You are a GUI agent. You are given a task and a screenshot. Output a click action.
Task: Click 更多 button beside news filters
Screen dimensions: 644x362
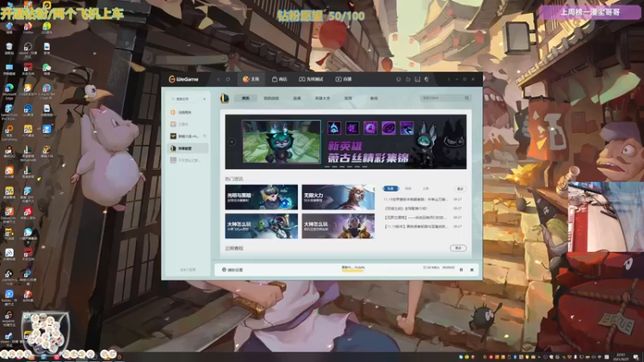460,189
